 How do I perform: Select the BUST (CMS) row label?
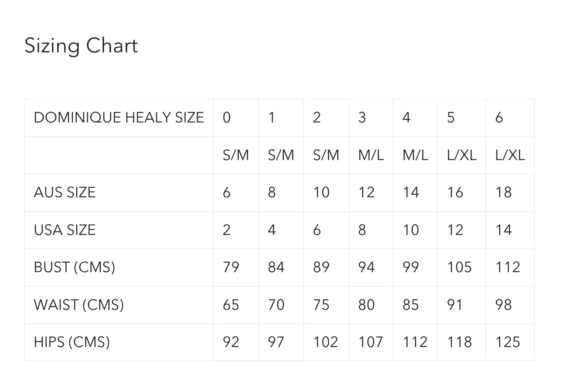pos(74,267)
